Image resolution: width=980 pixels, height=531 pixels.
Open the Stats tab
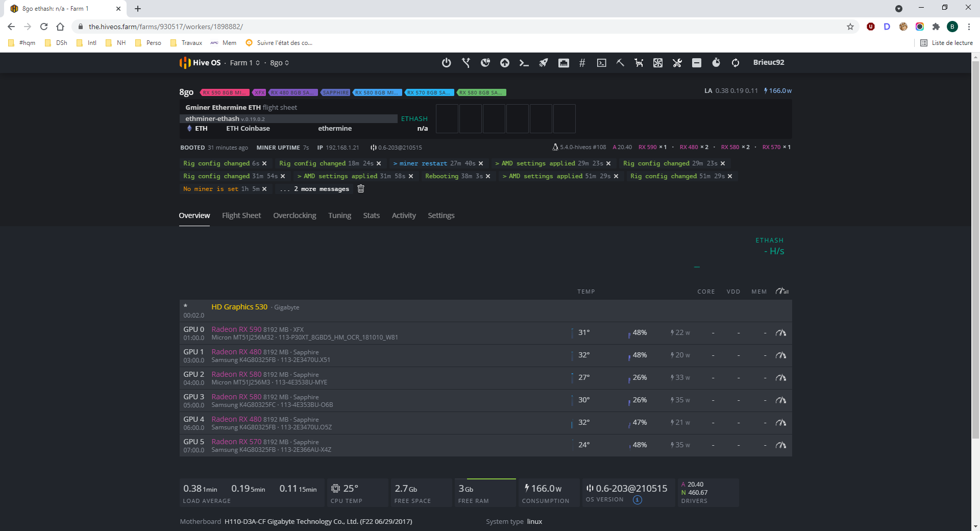tap(371, 215)
